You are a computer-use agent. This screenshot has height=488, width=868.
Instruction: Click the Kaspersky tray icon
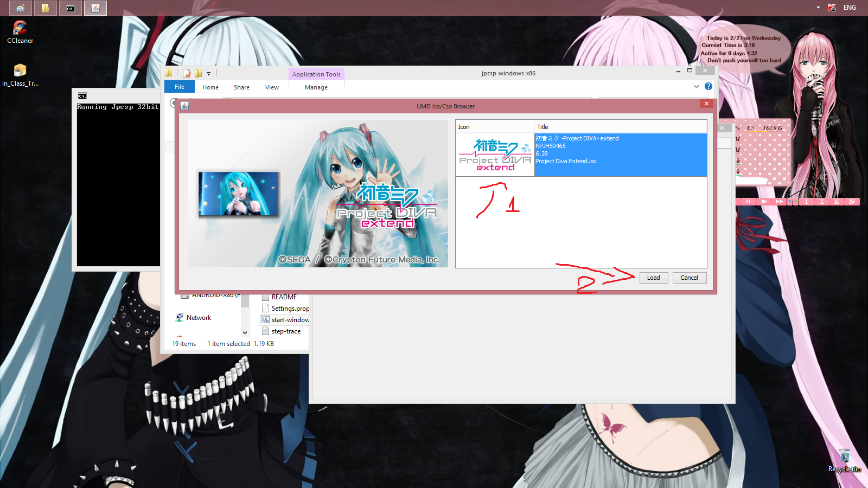tap(832, 8)
